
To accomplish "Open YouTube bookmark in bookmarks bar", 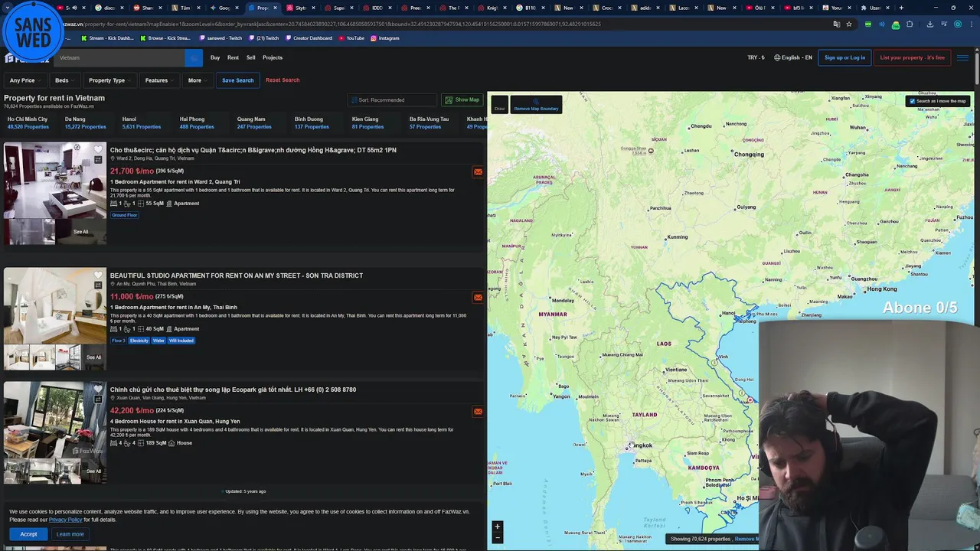I will click(352, 37).
